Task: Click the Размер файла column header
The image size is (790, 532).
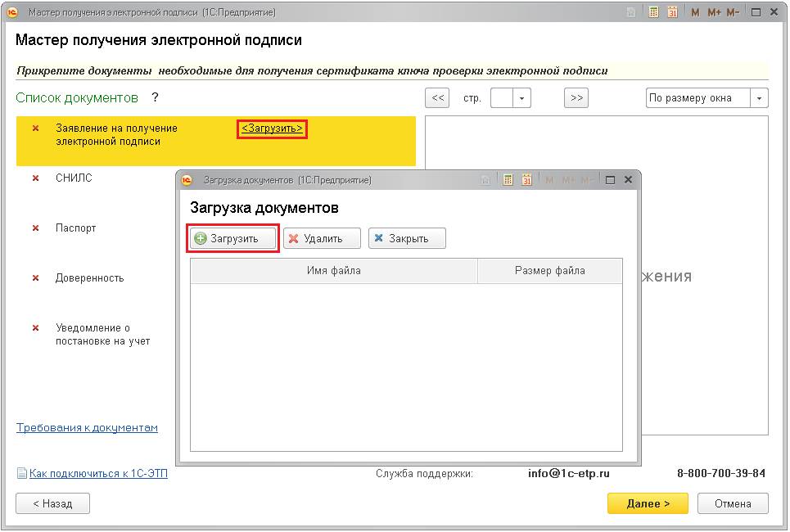Action: pyautogui.click(x=549, y=271)
